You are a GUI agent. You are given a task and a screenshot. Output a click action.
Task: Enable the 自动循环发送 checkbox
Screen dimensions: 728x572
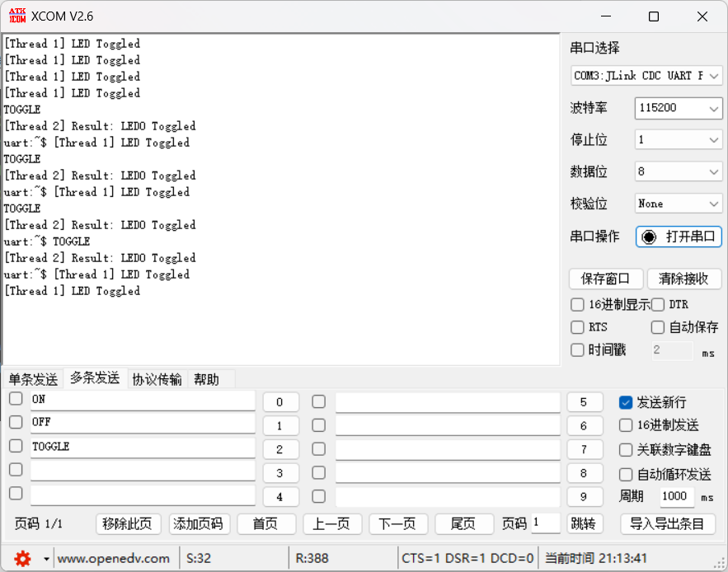tap(626, 475)
